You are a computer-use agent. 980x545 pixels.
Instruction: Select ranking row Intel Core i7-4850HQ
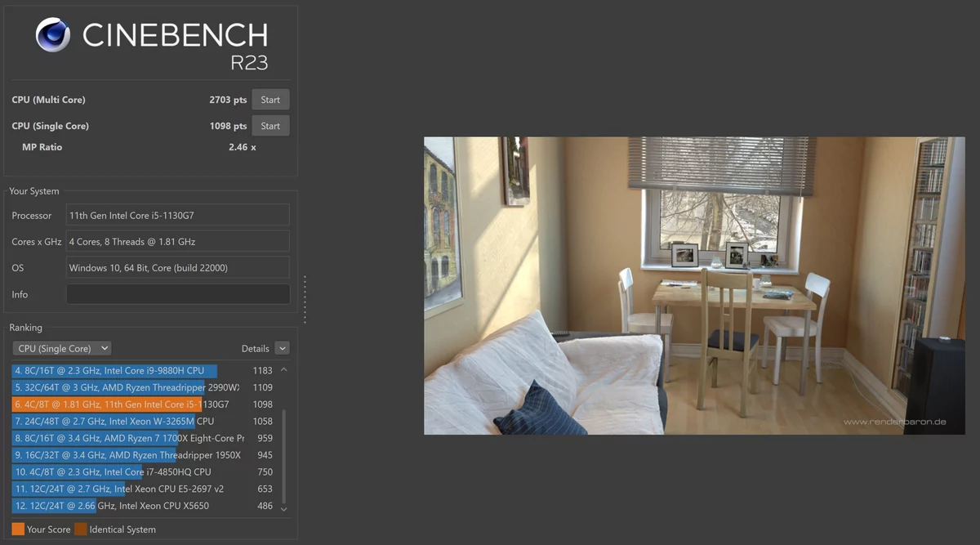[x=143, y=472]
